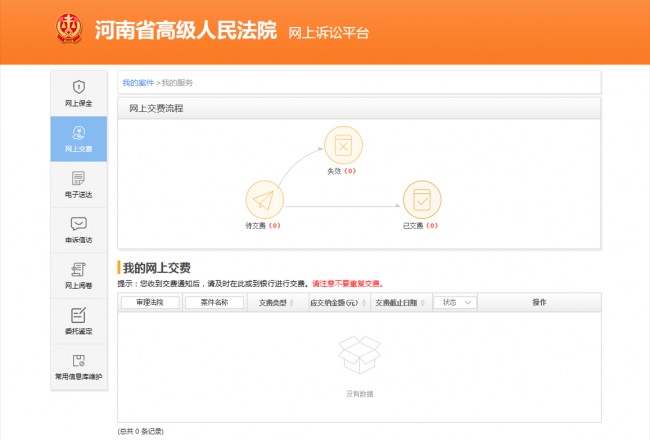Click 我的服务 breadcrumb text
This screenshot has height=440, width=650.
(x=177, y=81)
